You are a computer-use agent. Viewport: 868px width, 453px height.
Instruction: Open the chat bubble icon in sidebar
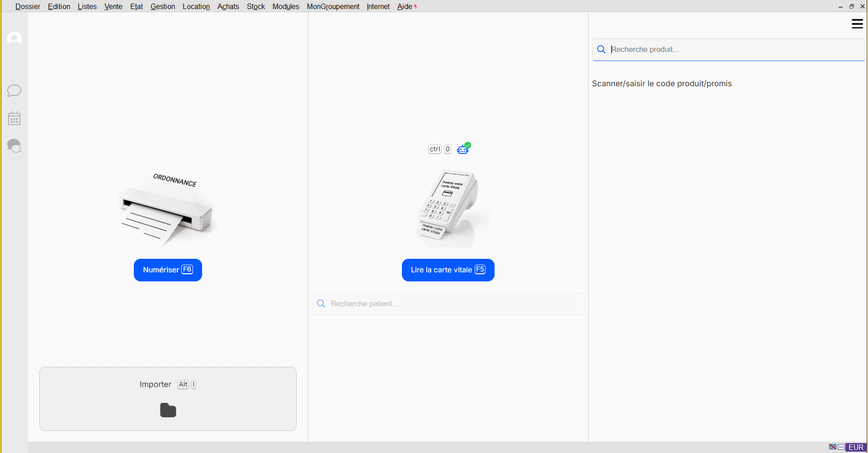14,90
